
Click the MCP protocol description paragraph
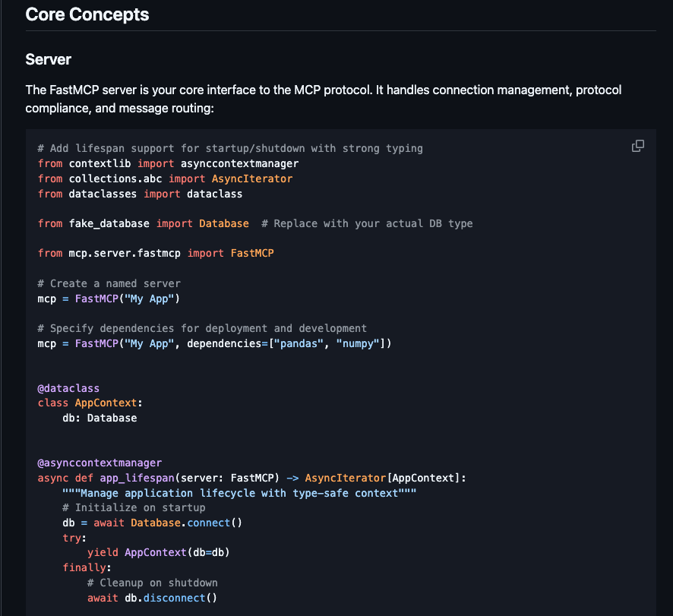pos(319,99)
